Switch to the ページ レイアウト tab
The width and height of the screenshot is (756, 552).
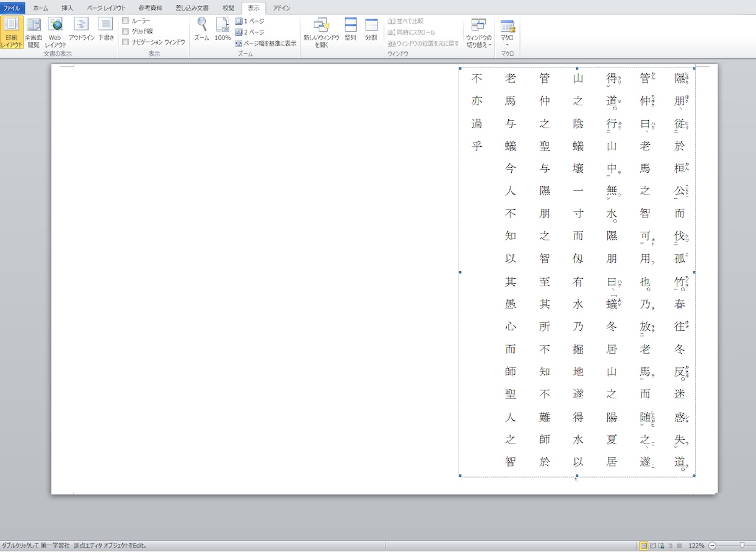coord(106,8)
